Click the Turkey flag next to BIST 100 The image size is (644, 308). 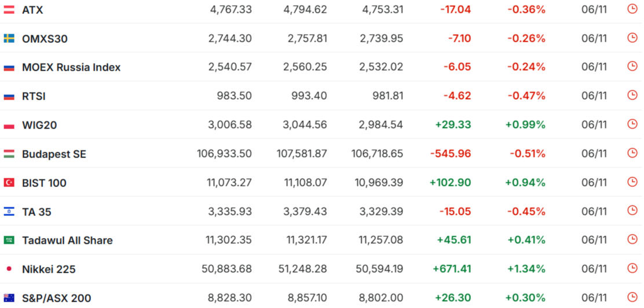[9, 183]
